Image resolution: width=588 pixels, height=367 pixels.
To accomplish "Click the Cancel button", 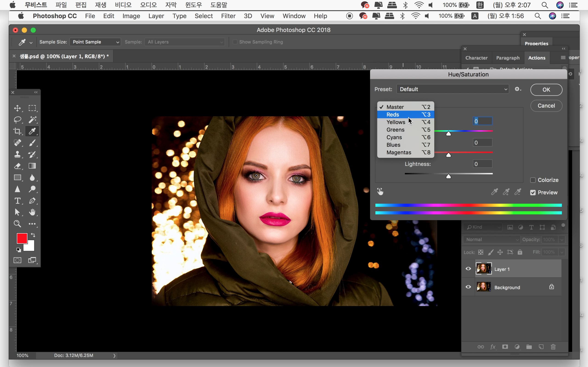I will pyautogui.click(x=546, y=106).
